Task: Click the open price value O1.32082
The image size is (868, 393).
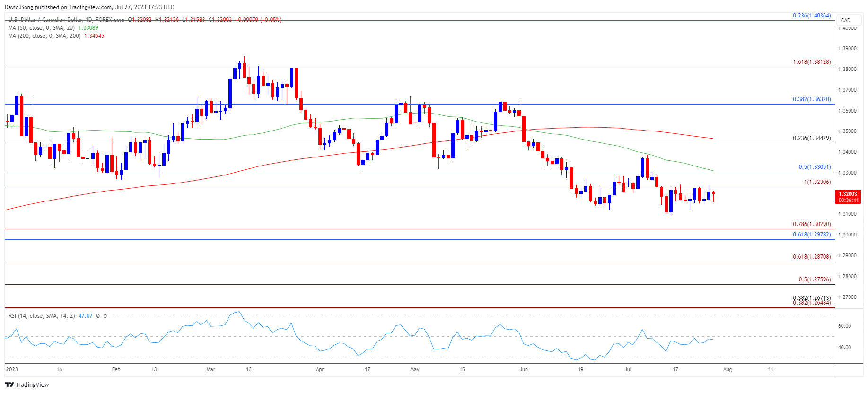Action: [x=140, y=20]
